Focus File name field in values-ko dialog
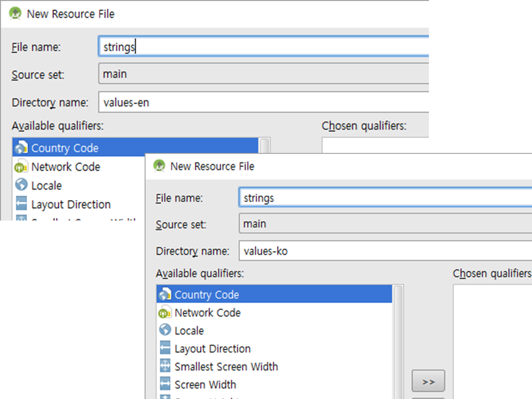Image resolution: width=532 pixels, height=399 pixels. point(385,198)
